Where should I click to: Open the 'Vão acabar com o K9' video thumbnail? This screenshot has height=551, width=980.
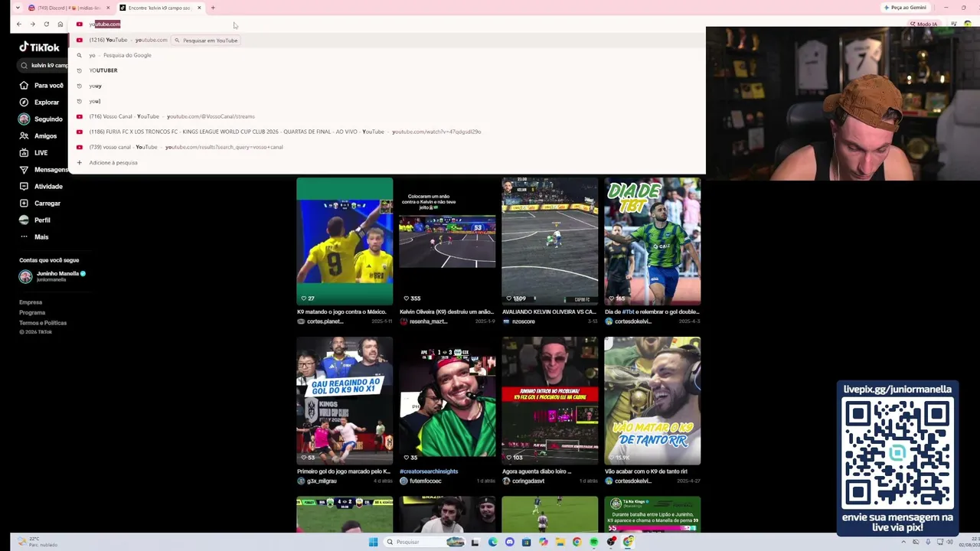652,400
